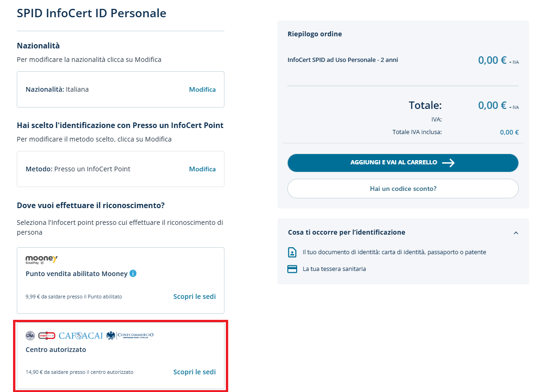Click the Confcommercio logo
This screenshot has width=543, height=392.
tap(130, 336)
